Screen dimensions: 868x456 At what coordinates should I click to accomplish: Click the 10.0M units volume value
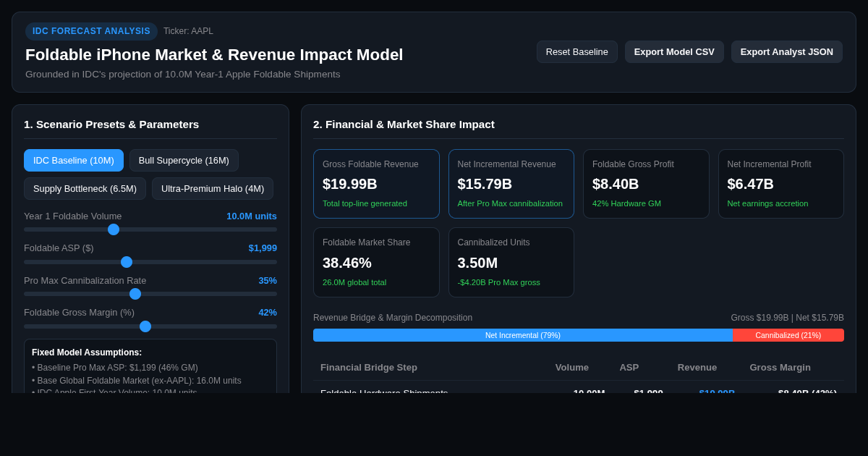[252, 216]
